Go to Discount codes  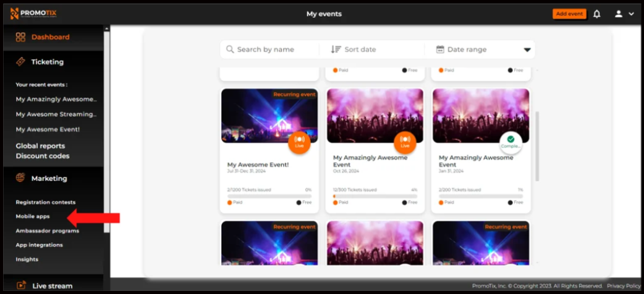[42, 156]
